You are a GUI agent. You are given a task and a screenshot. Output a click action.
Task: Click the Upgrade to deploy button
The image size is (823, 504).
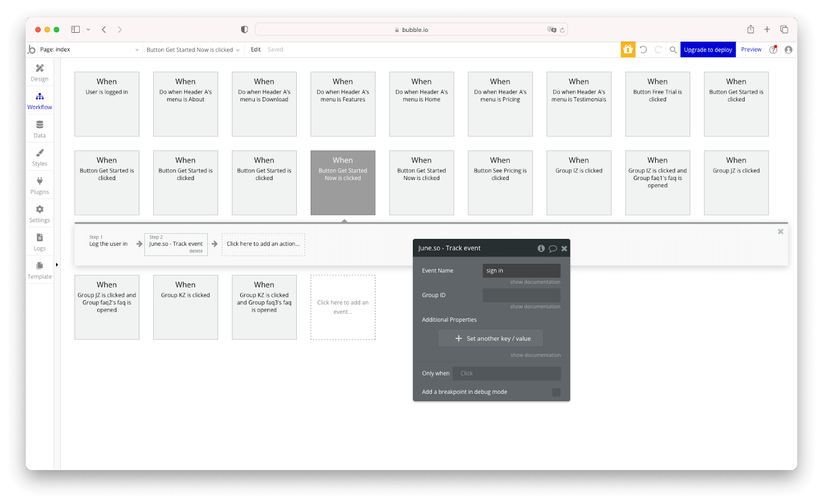pos(707,49)
